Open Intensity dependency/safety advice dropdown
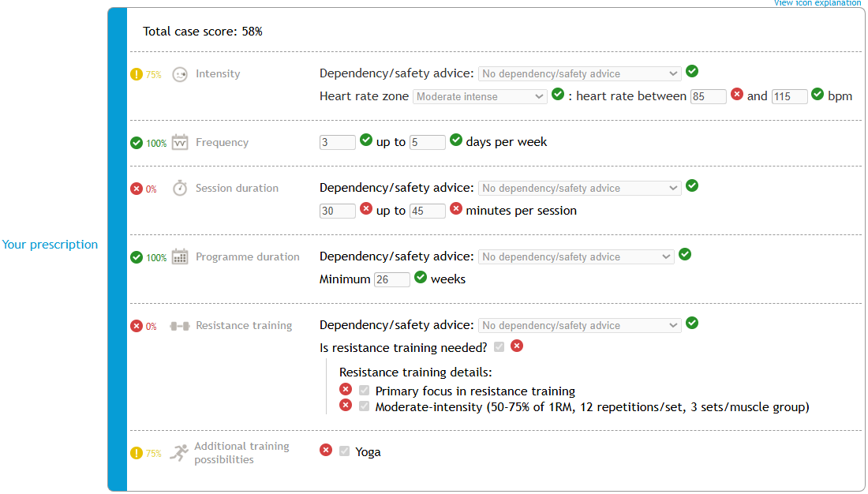This screenshot has height=494, width=868. (x=579, y=73)
